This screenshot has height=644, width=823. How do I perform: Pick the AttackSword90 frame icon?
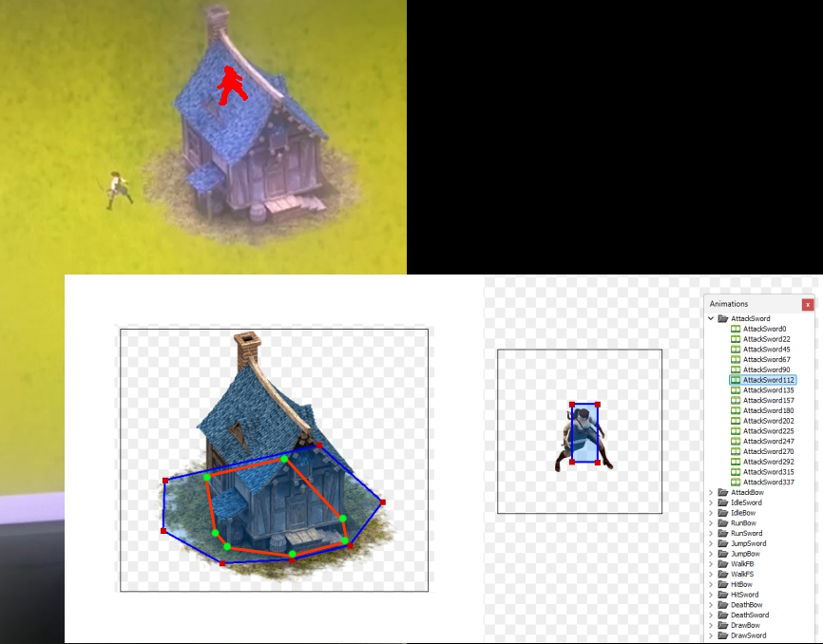click(736, 369)
